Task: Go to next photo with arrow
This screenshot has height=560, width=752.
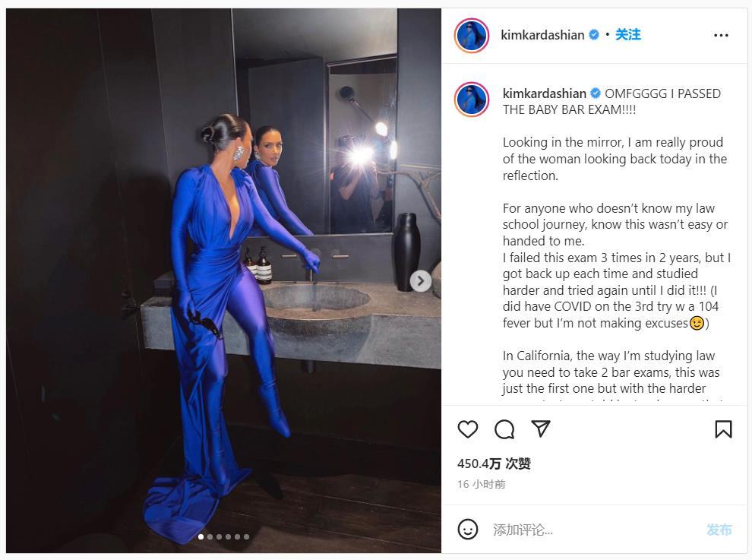Action: (420, 280)
